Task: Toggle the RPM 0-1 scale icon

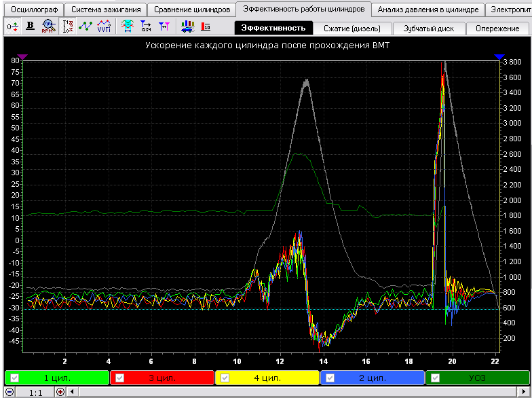Action: (x=68, y=26)
